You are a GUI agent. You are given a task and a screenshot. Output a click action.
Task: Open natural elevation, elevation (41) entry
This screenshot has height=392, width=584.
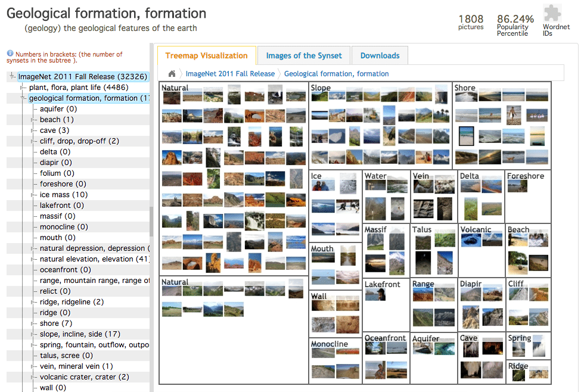coord(95,259)
